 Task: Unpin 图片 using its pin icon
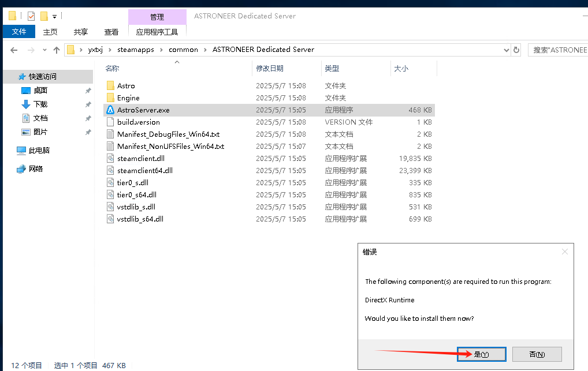click(88, 132)
